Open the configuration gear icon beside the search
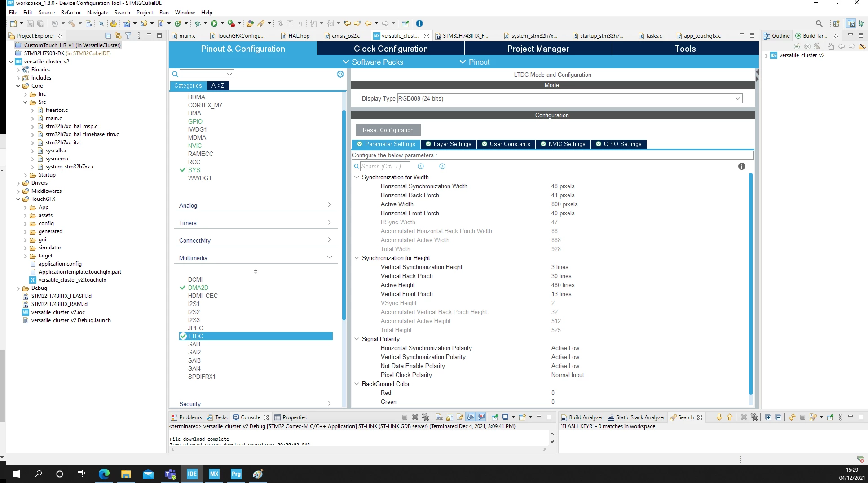Viewport: 868px width, 483px height. pyautogui.click(x=340, y=74)
